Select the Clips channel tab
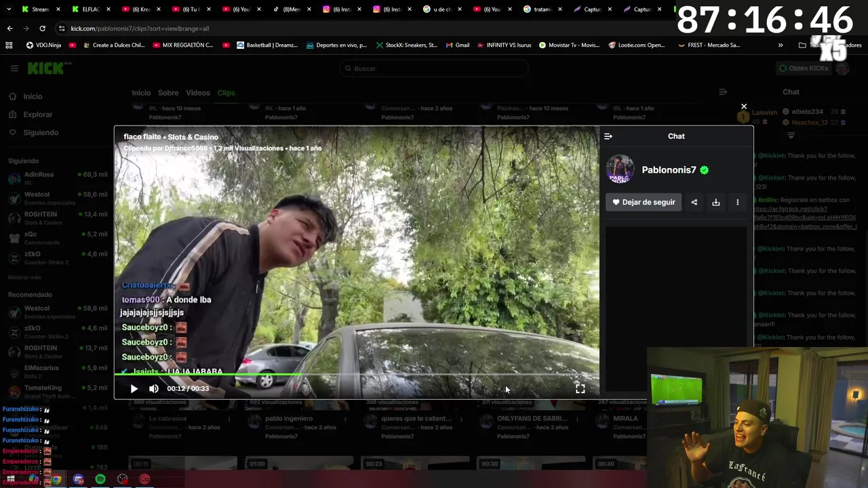Screen dimensions: 868x488 [226, 93]
